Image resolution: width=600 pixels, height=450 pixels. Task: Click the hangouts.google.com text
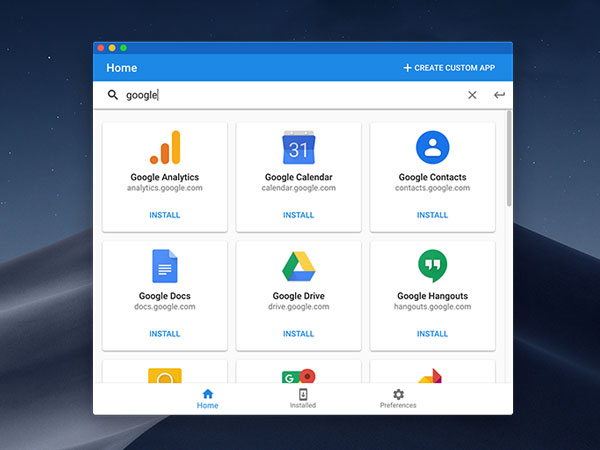[x=432, y=307]
